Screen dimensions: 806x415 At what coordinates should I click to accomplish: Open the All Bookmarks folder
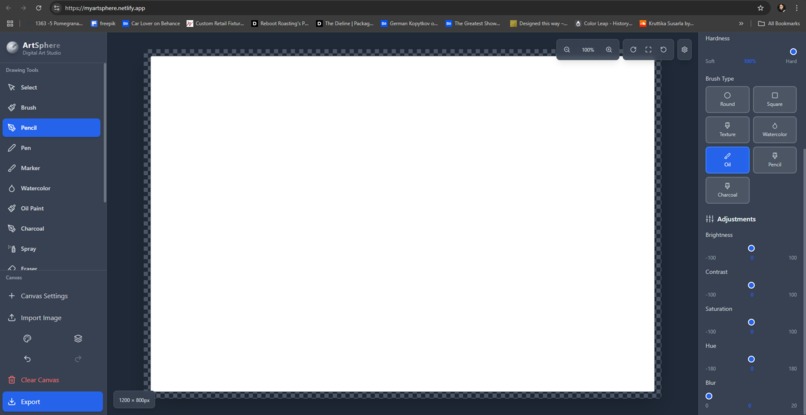point(779,24)
